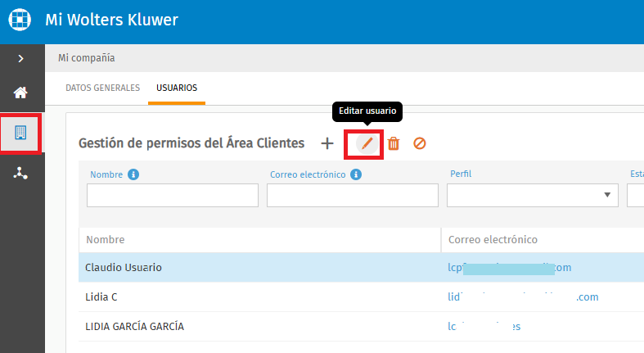Show info icon next to Correo electrónico filter

(356, 174)
